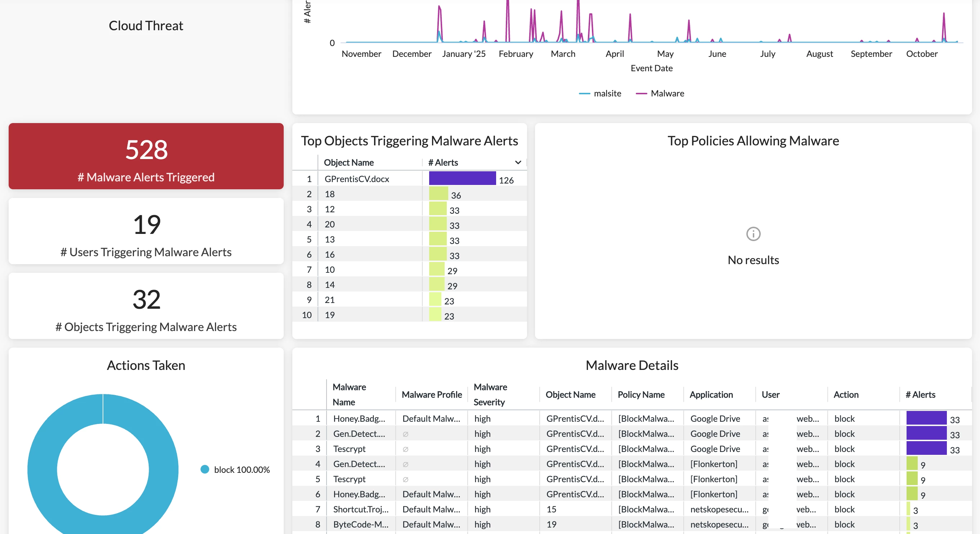The image size is (980, 534).
Task: Select the GPrentisCV.docx object row
Action: [x=356, y=179]
